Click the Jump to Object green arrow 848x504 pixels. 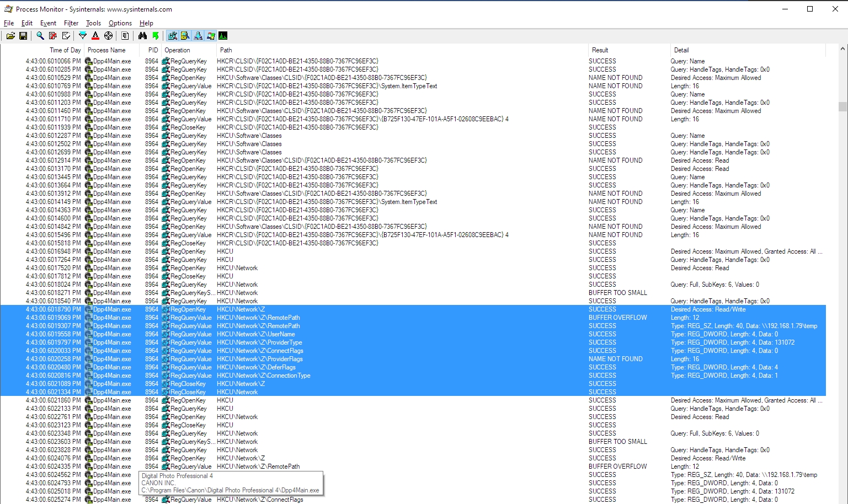pyautogui.click(x=156, y=36)
